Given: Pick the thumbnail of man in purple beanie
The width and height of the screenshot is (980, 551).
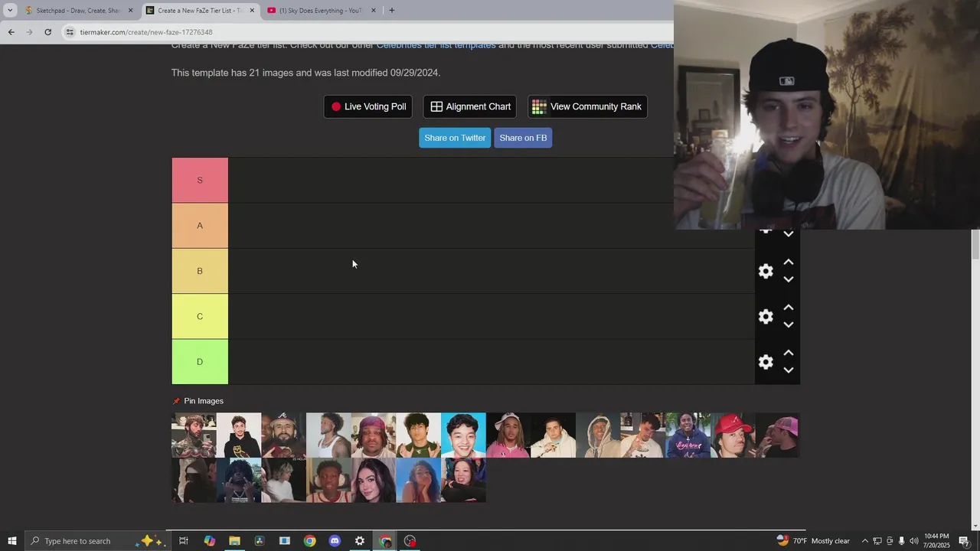Looking at the screenshot, I should click(x=374, y=435).
